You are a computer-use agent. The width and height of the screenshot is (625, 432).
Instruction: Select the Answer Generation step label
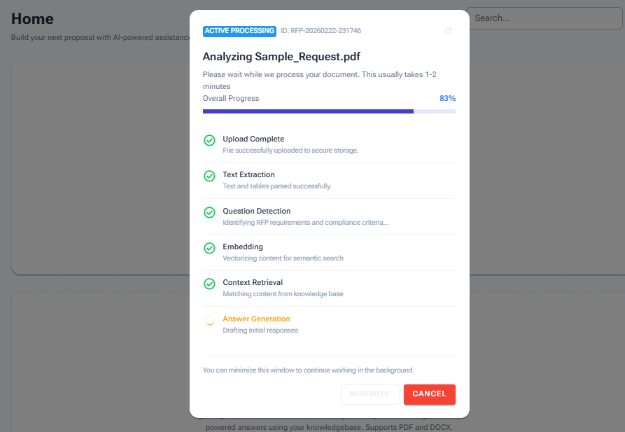click(x=256, y=319)
